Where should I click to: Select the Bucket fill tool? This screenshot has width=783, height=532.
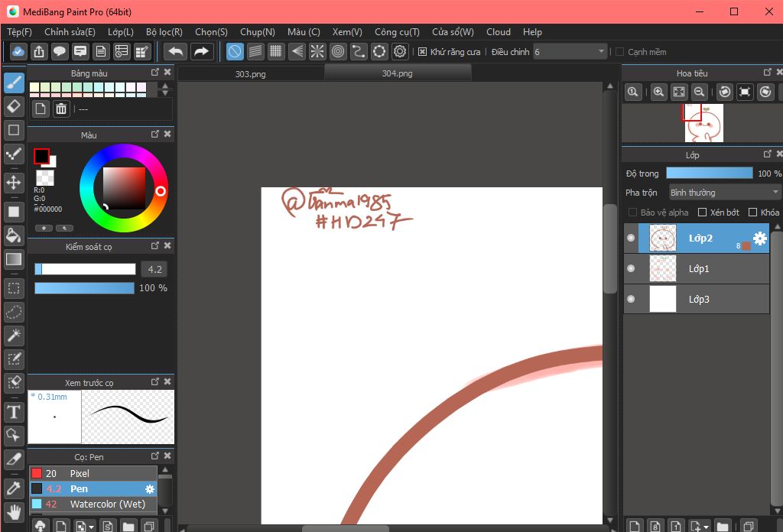click(14, 235)
